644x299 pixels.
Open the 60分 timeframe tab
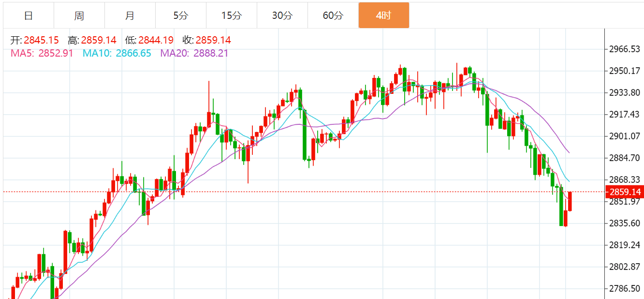pyautogui.click(x=333, y=15)
